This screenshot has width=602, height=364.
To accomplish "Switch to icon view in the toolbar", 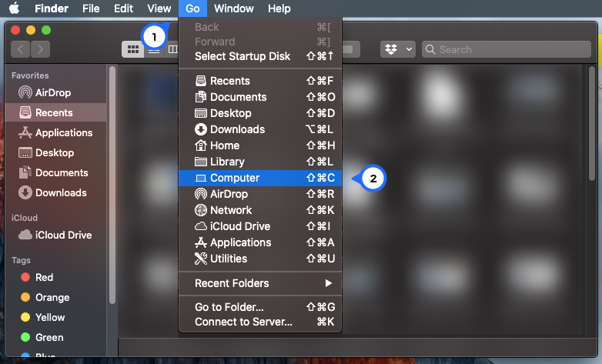I will tap(133, 49).
